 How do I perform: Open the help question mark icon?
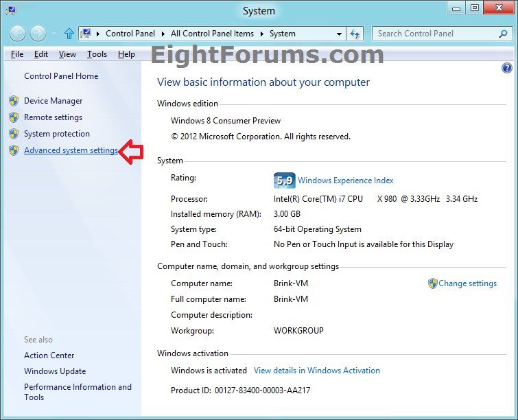(507, 68)
